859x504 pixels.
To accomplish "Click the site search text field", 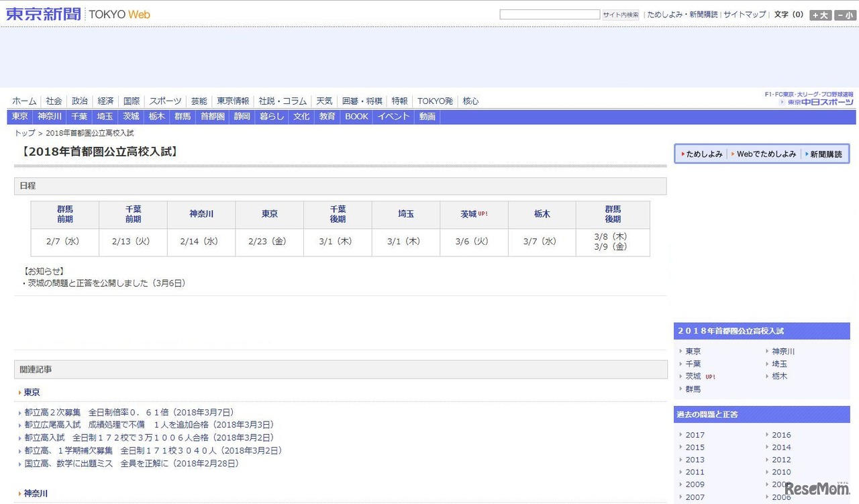I will point(550,14).
